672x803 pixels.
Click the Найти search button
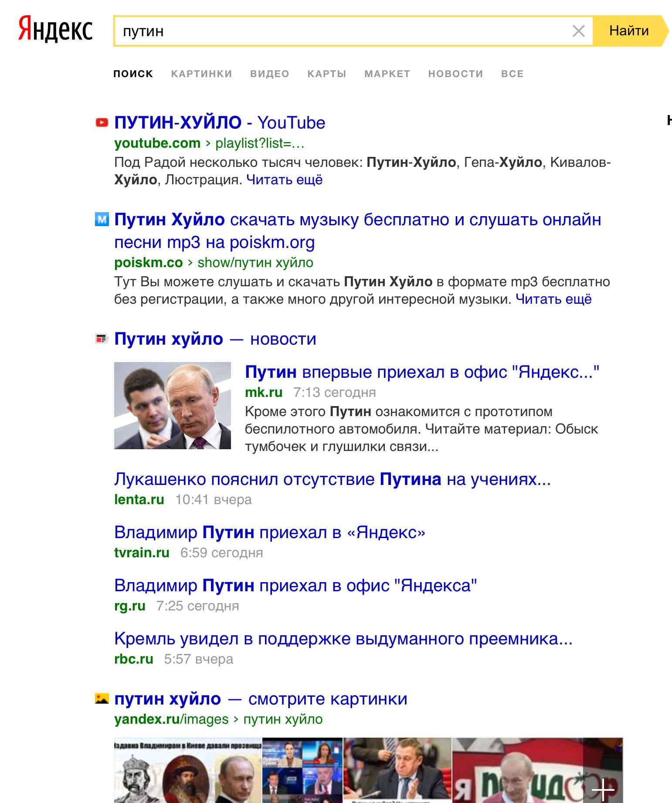630,31
